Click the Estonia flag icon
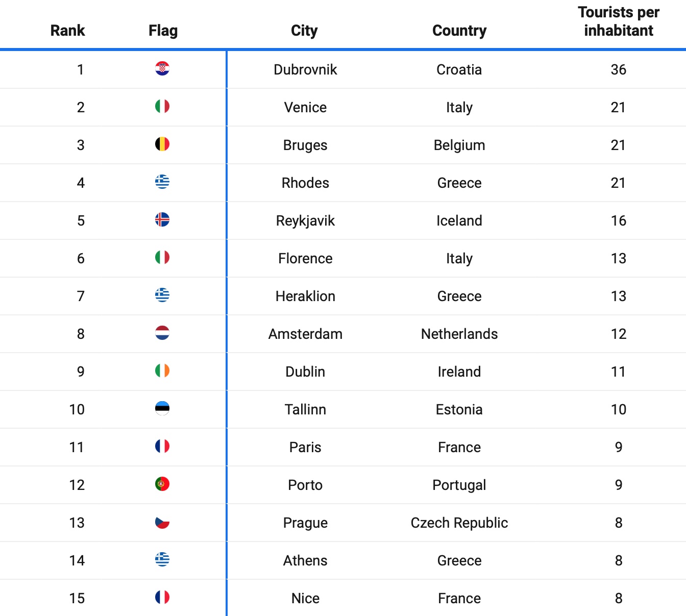This screenshot has height=616, width=686. click(x=162, y=408)
